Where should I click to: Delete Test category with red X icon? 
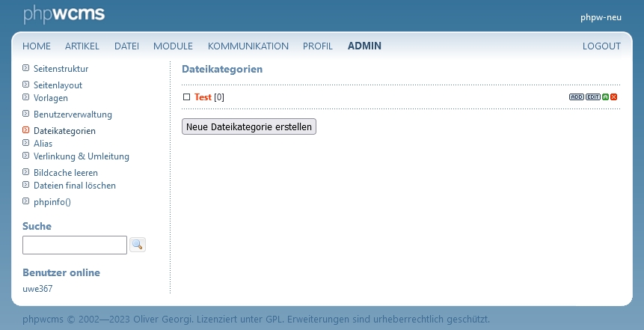(614, 97)
